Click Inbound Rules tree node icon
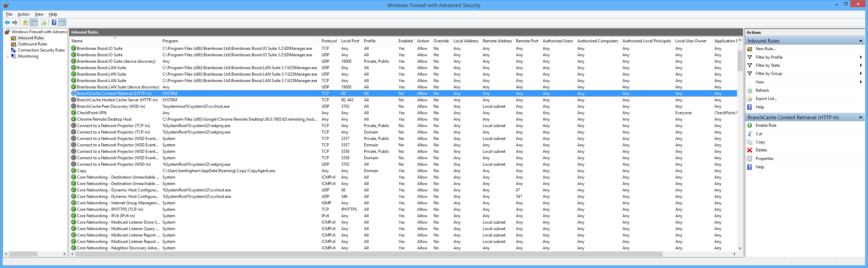Viewport: 868px width, 268px height. click(14, 38)
